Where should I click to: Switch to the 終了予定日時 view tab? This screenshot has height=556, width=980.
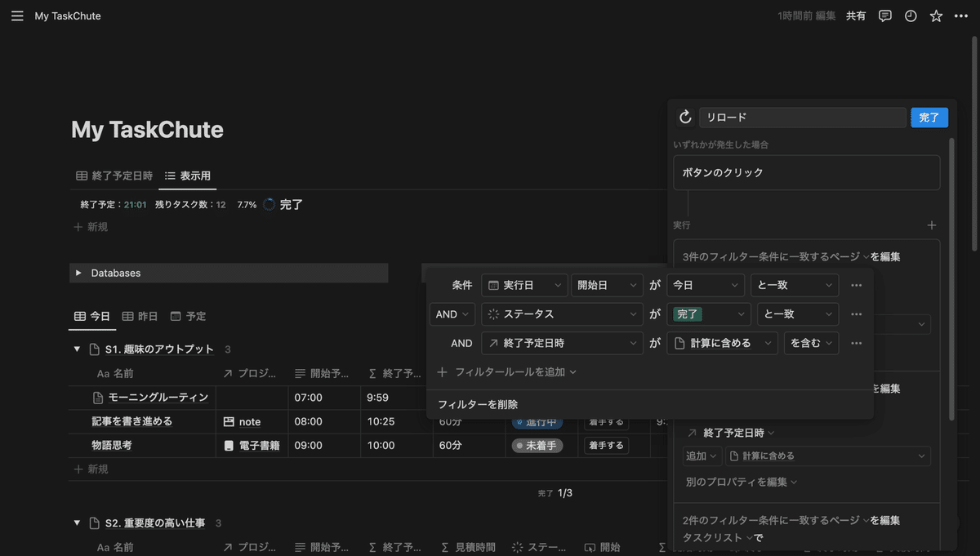[x=114, y=176]
